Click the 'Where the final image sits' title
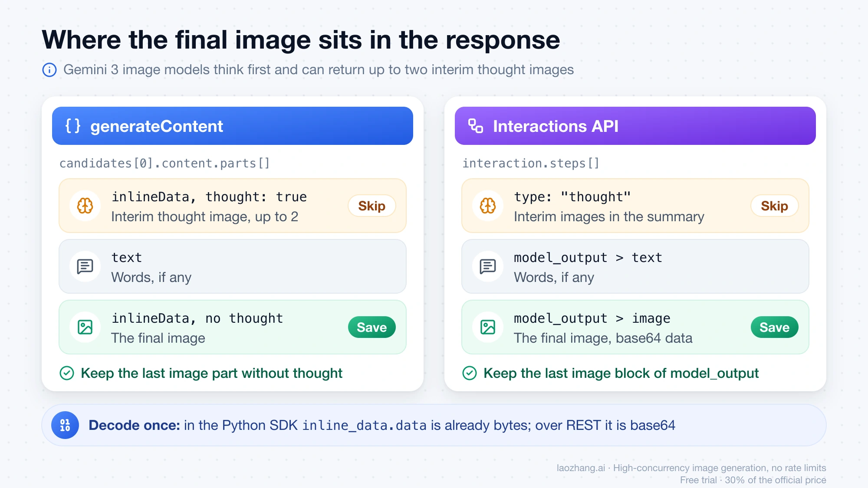868x488 pixels. 301,40
